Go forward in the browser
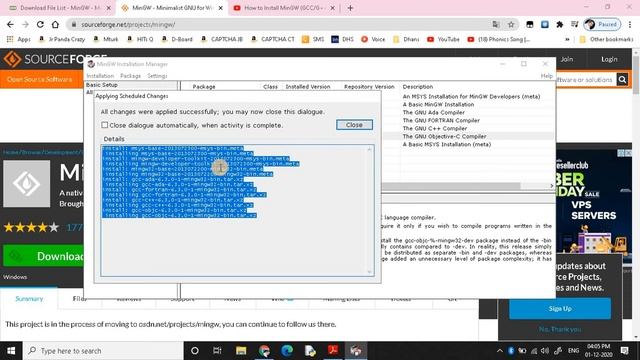This screenshot has height=360, width=640. 25,24
